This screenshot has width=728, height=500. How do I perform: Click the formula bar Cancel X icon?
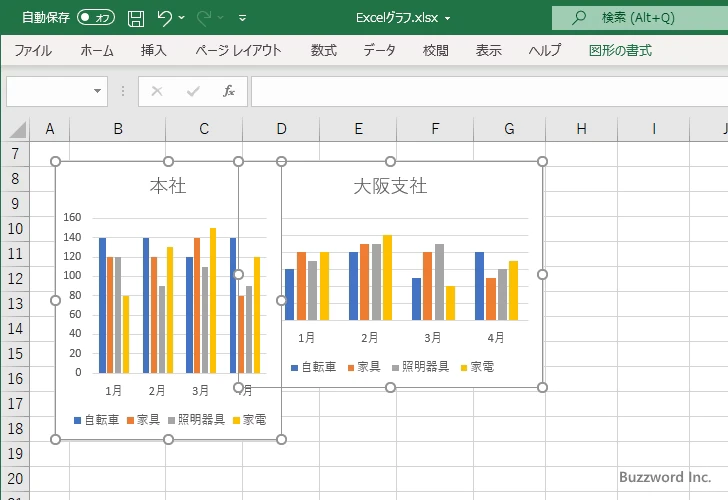tap(157, 91)
